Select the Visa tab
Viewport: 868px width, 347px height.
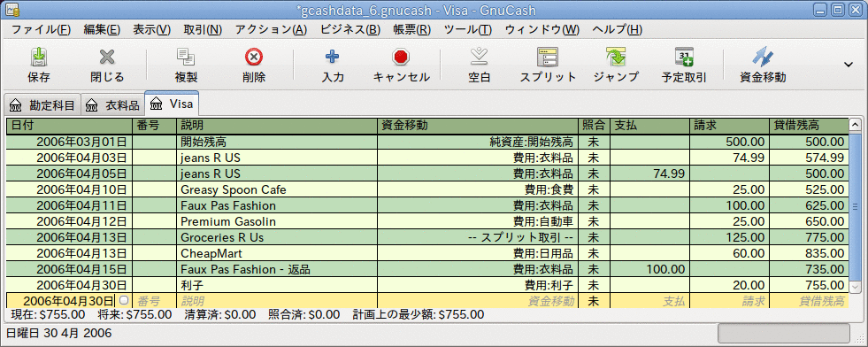[171, 104]
